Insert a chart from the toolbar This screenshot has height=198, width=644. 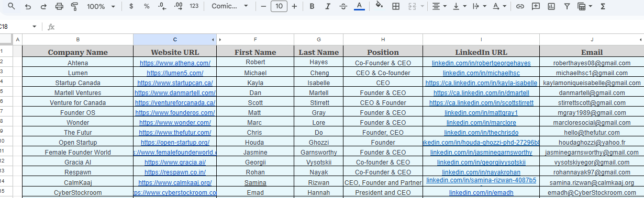[551, 6]
